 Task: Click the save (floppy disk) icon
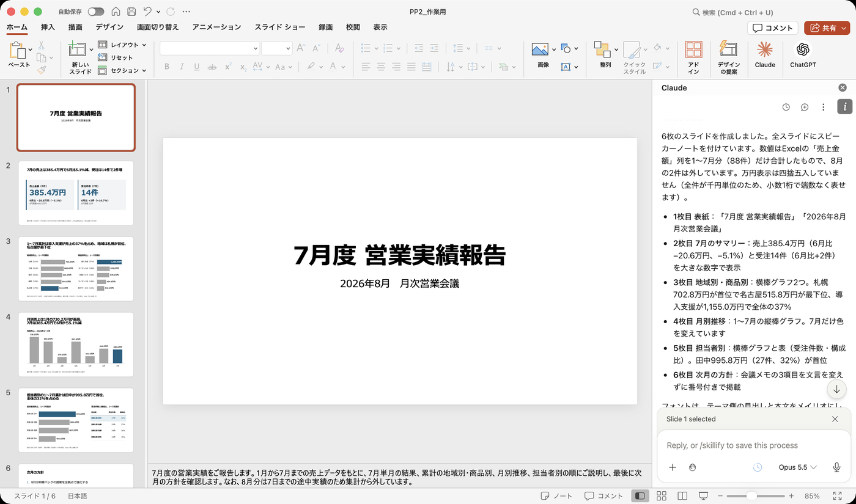pyautogui.click(x=131, y=12)
